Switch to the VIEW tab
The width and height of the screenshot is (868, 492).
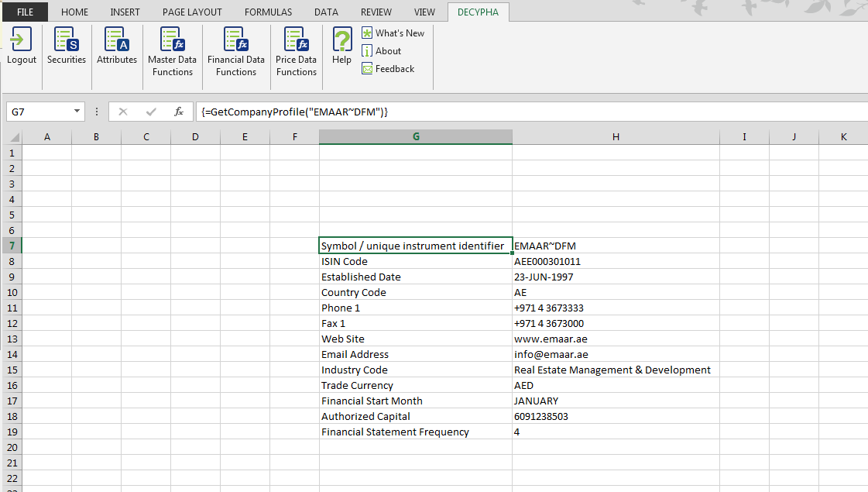point(424,12)
